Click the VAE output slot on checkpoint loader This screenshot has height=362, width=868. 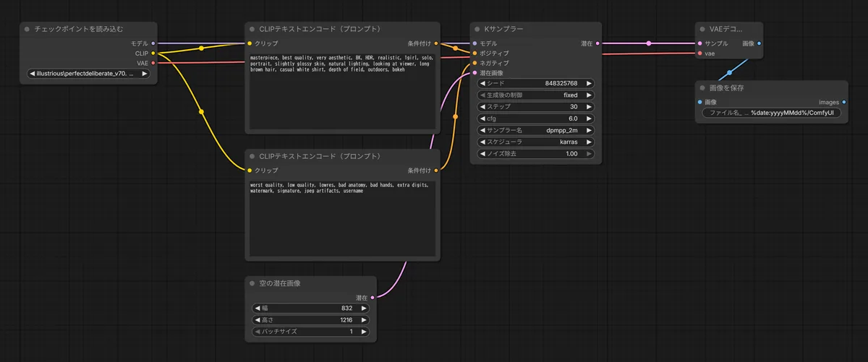tap(153, 63)
